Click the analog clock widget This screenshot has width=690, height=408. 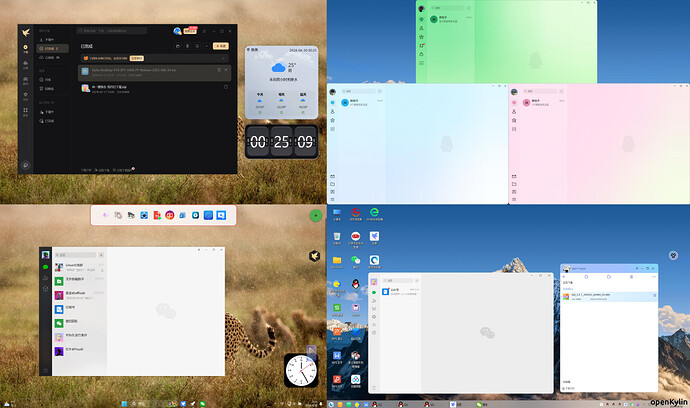[x=301, y=370]
